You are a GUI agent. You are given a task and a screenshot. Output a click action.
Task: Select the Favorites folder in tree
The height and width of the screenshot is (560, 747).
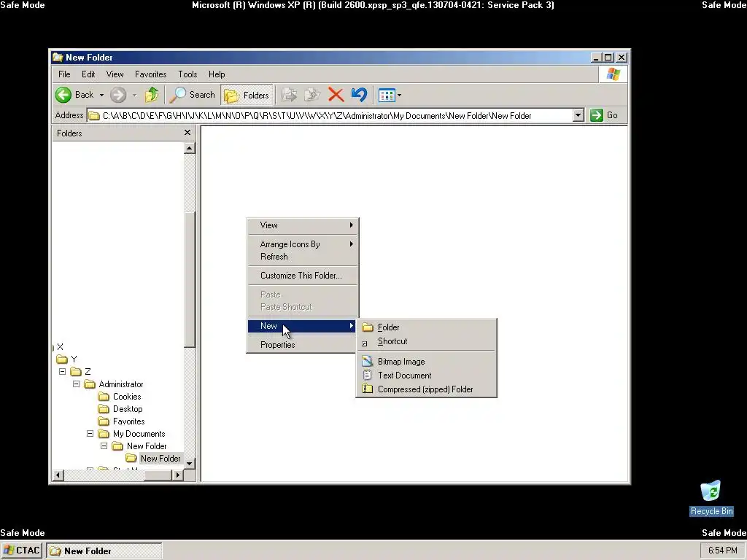[x=128, y=421]
